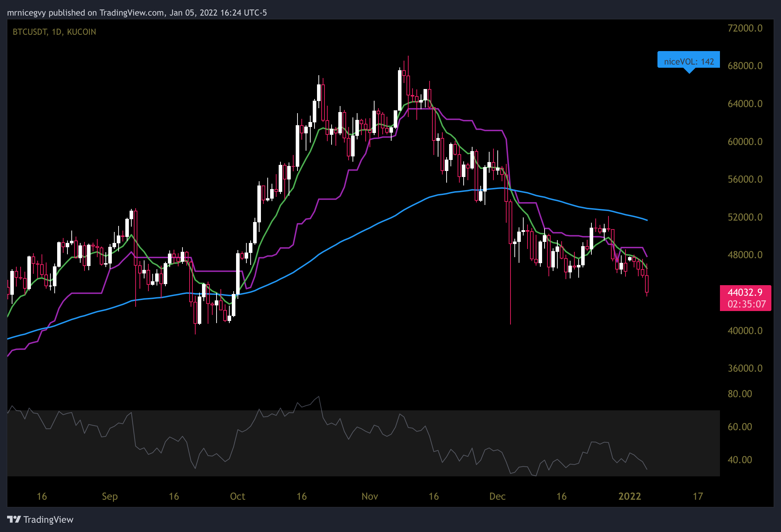781x532 pixels.
Task: Click the Dec date label on time axis
Action: (x=497, y=496)
